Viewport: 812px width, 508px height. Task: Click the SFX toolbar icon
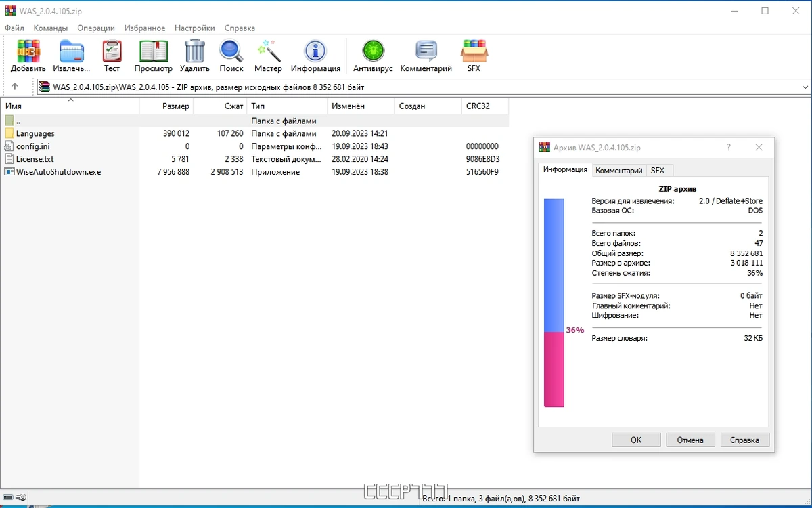[474, 51]
